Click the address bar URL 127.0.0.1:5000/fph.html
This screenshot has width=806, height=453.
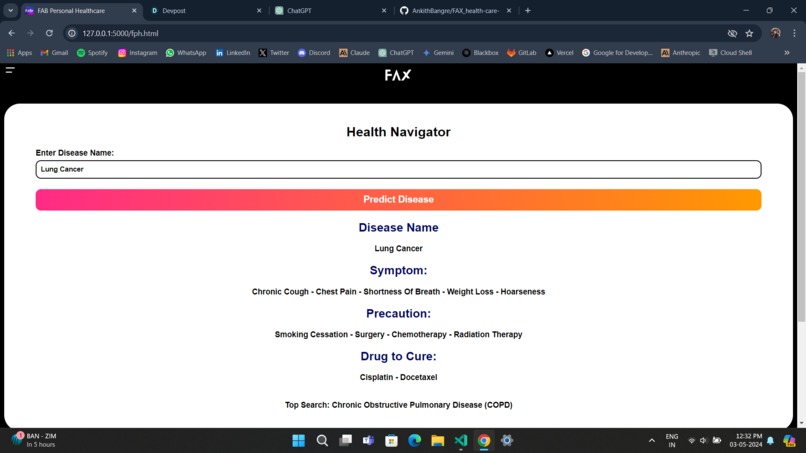coord(120,33)
